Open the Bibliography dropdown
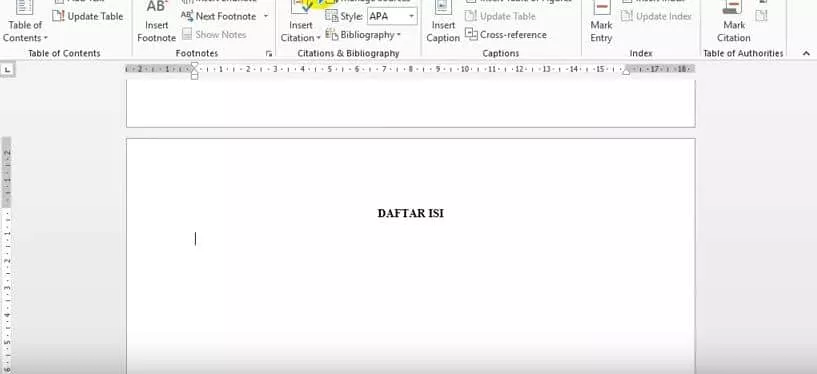 tap(363, 35)
